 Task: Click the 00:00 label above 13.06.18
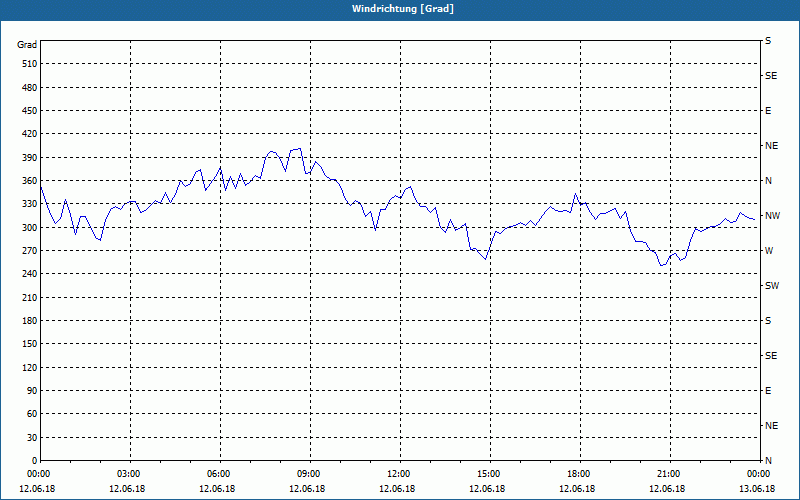coord(758,474)
